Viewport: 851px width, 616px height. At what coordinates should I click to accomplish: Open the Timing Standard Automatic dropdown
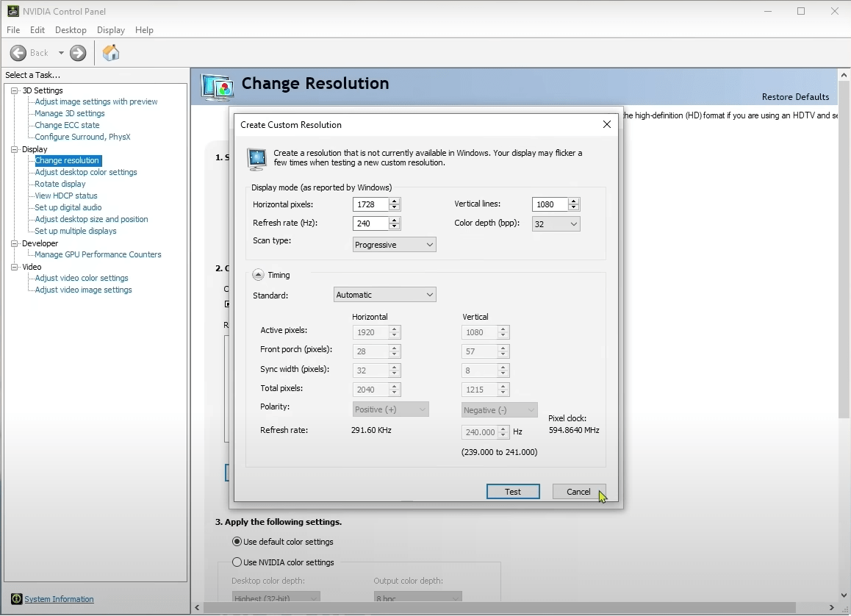[x=385, y=295]
